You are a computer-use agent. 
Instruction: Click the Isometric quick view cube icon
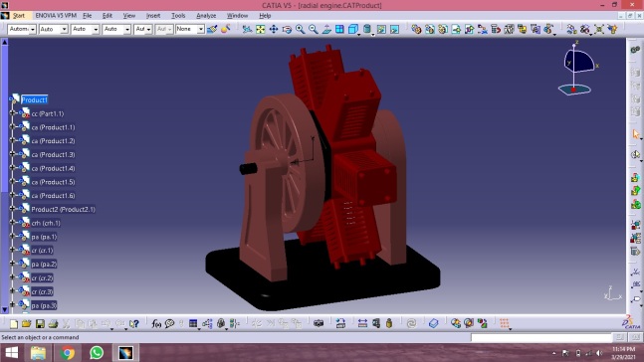click(x=352, y=29)
